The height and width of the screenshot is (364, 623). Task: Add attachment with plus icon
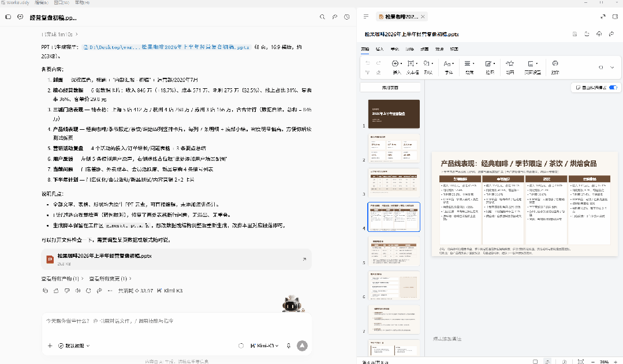coord(50,346)
